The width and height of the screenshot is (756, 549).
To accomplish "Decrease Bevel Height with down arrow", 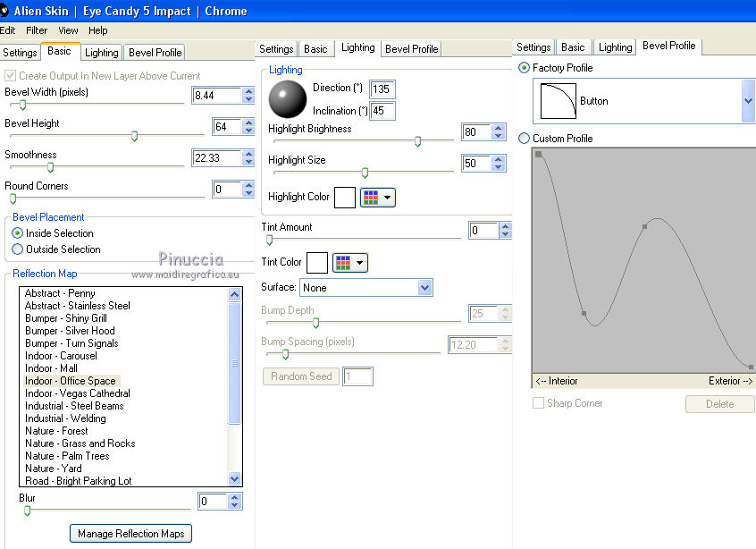I will [x=248, y=131].
